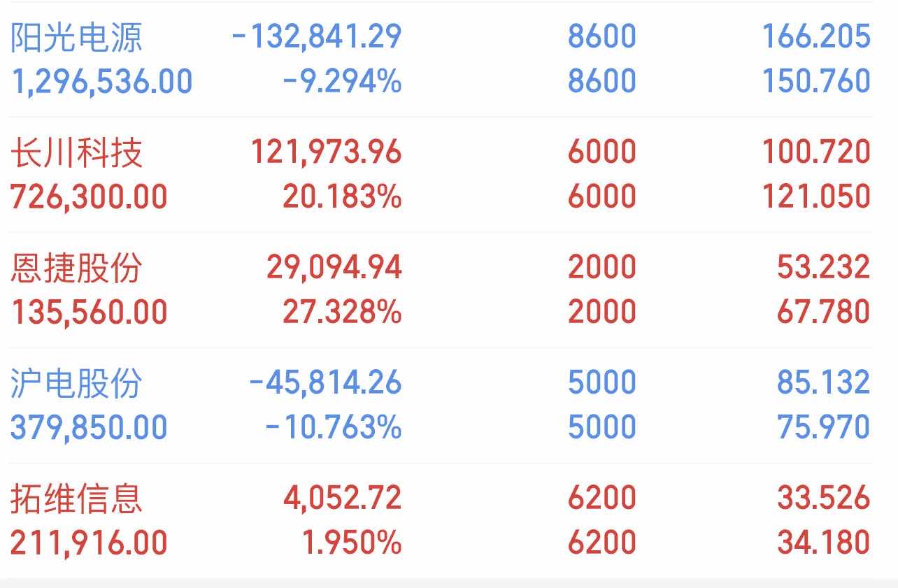Click 长川科技 profit amount 121,973.96
The width and height of the screenshot is (898, 588).
[326, 152]
